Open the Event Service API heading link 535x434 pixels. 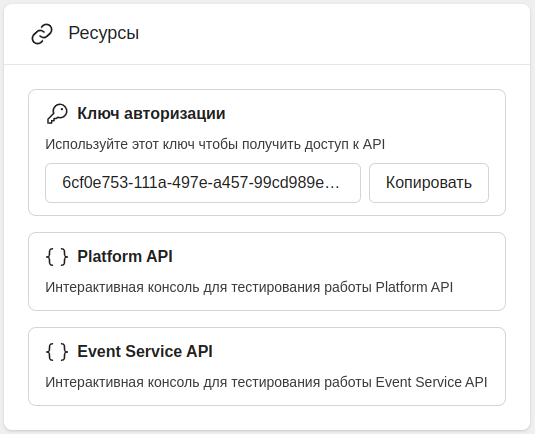pos(145,352)
